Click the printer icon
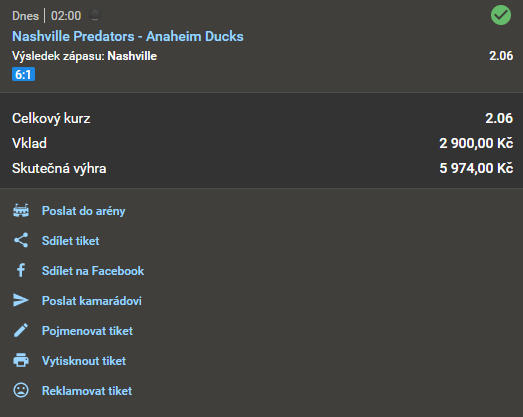This screenshot has height=417, width=523. point(21,360)
